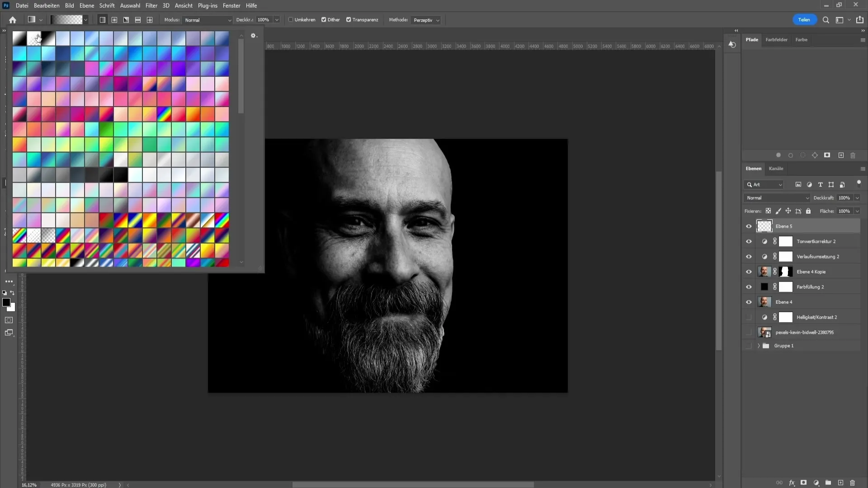Viewport: 868px width, 488px height.
Task: Toggle visibility of Ebene 4 Kopie
Action: pos(749,272)
